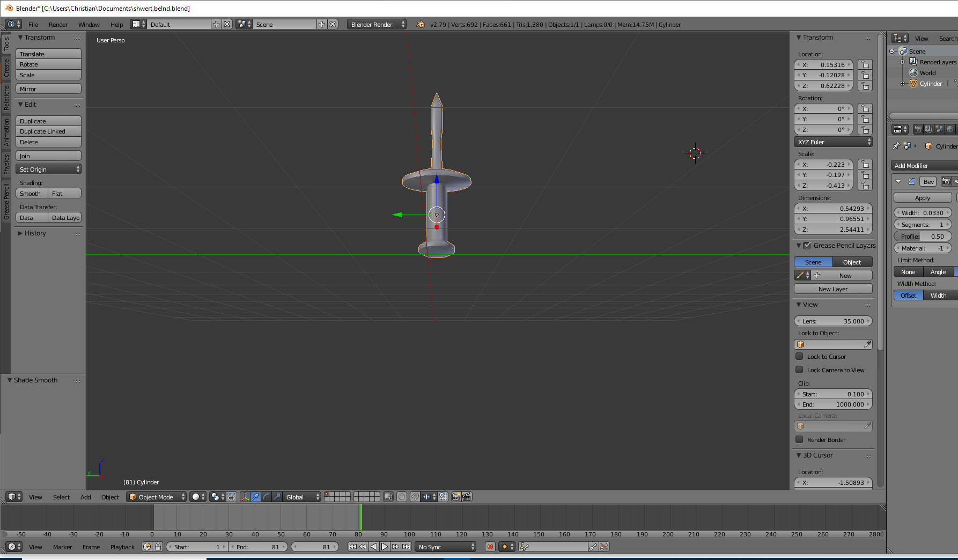Jump to the first frame of playback
958x560 pixels.
352,547
